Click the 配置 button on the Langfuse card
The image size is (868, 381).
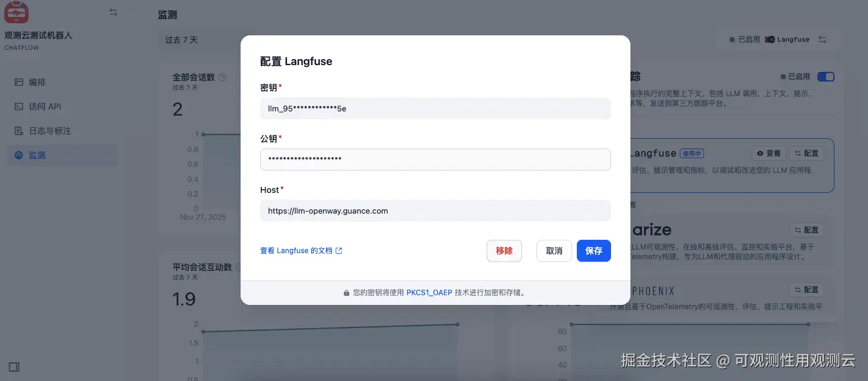[x=806, y=153]
